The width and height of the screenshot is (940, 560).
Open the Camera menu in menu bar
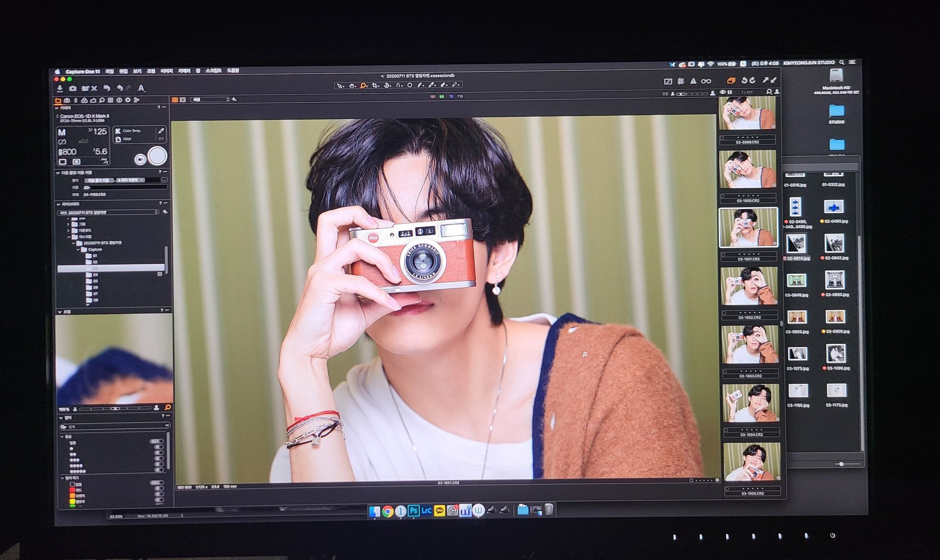[184, 71]
